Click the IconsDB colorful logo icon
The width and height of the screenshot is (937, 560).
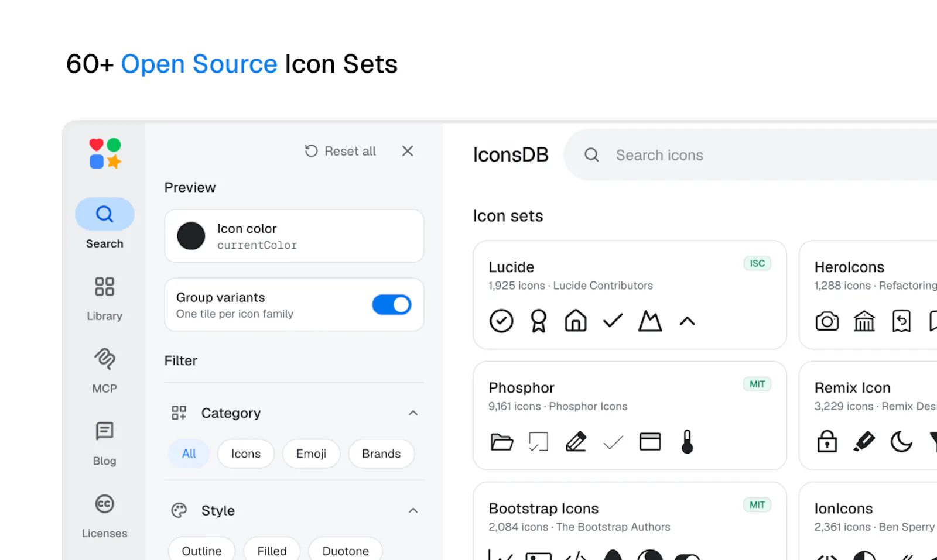[105, 153]
